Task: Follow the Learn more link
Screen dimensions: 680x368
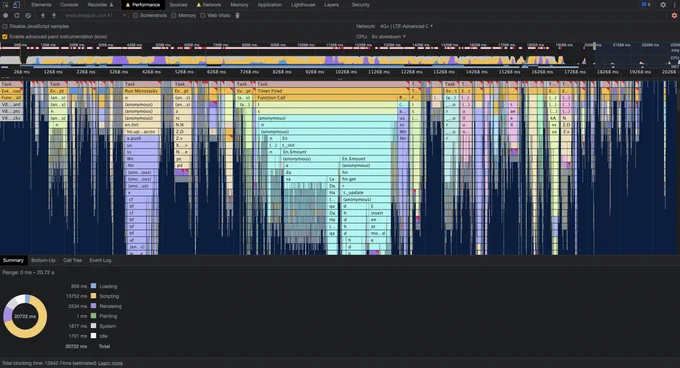Action: coord(110,363)
